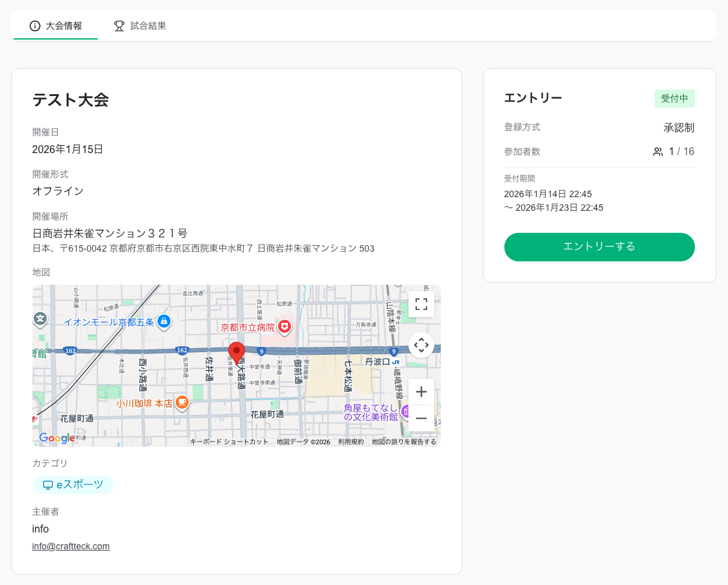Screen dimensions: 728x585
Task: Click the red location pin marker
Action: point(237,353)
